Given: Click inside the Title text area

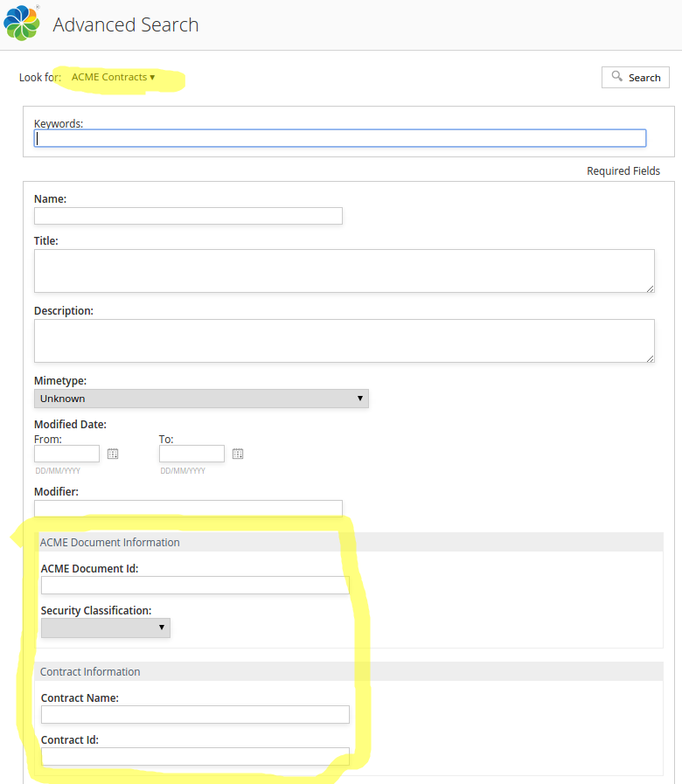Looking at the screenshot, I should click(x=344, y=271).
